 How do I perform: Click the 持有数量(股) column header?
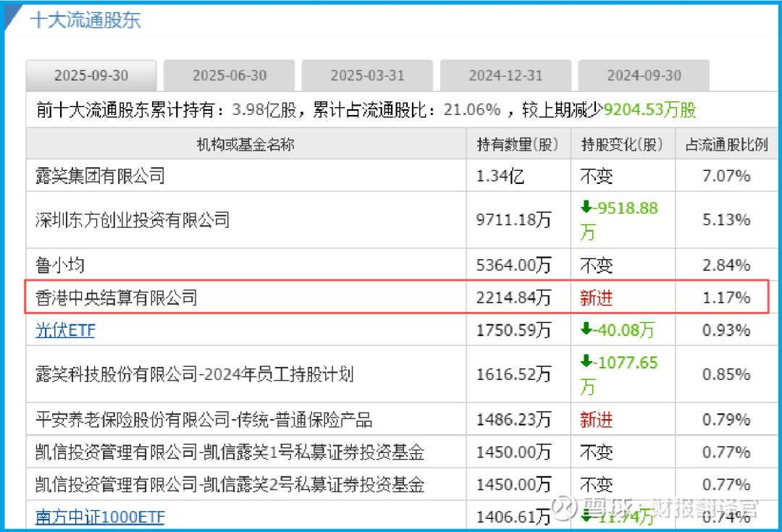click(518, 145)
